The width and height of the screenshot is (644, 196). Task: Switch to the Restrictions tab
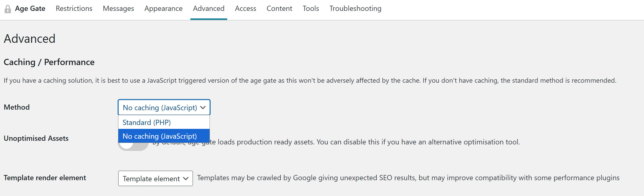(x=74, y=9)
